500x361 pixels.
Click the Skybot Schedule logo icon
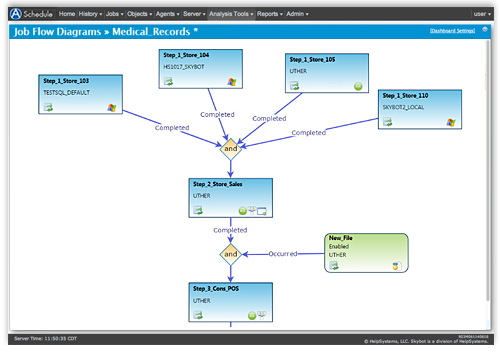tap(16, 14)
